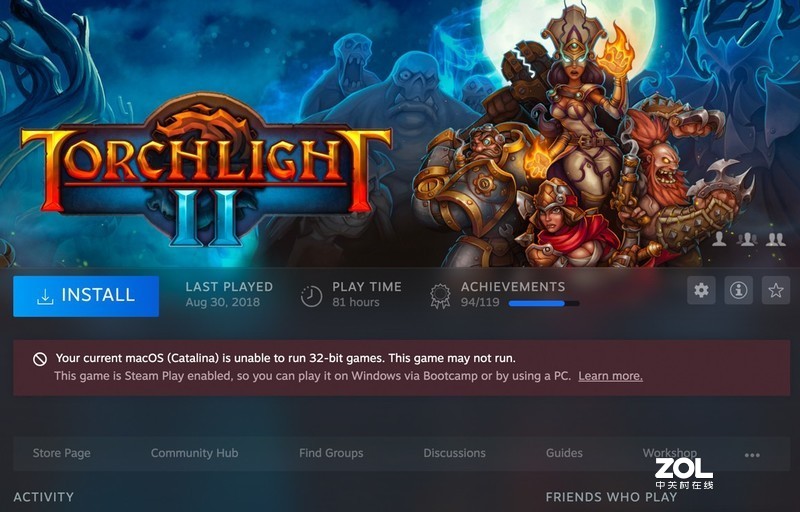Click the play time clock icon
This screenshot has height=512, width=800.
coord(311,296)
